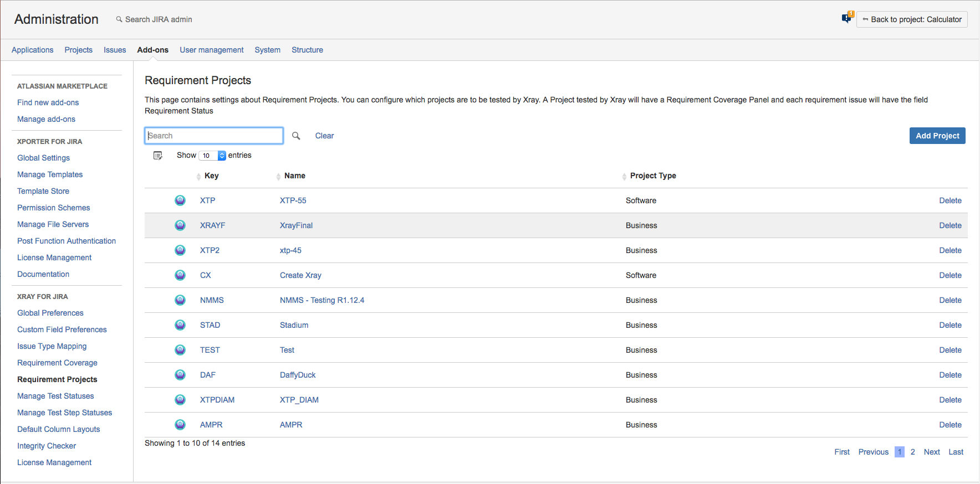Image resolution: width=980 pixels, height=484 pixels.
Task: Delete the XRAYF requirement project
Action: tap(950, 225)
